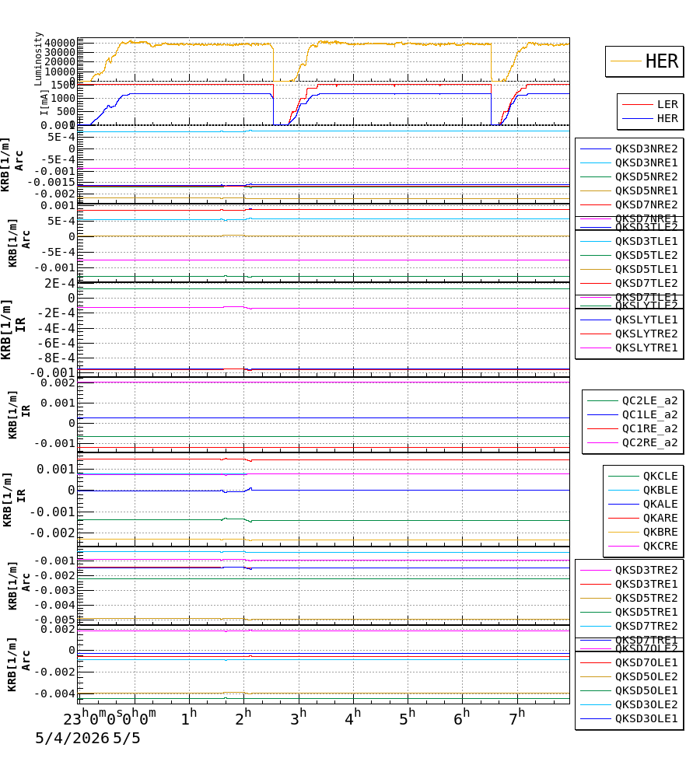Click the 6h time axis label
Screen dimensions: 700x765
(462, 717)
